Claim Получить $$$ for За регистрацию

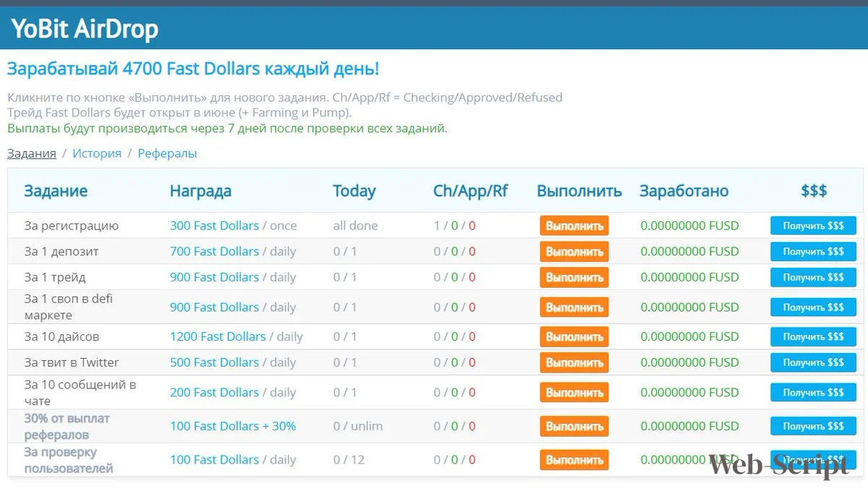(x=813, y=226)
